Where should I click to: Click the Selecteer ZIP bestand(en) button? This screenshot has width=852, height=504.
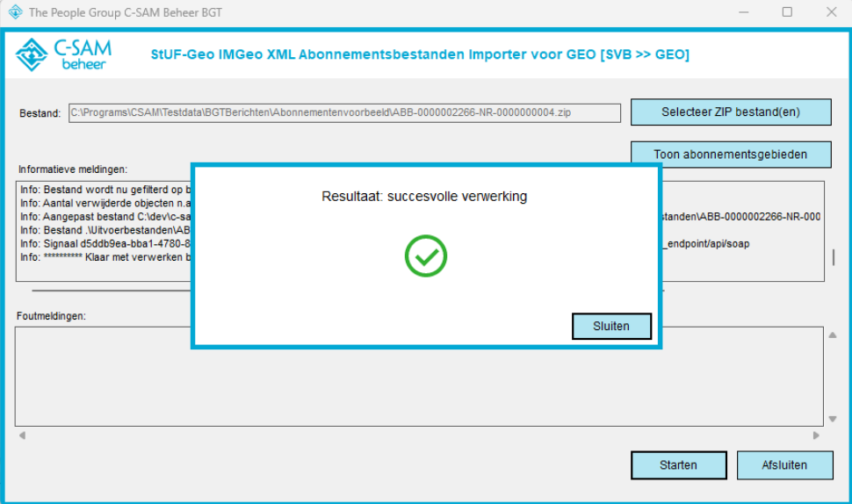[731, 112]
